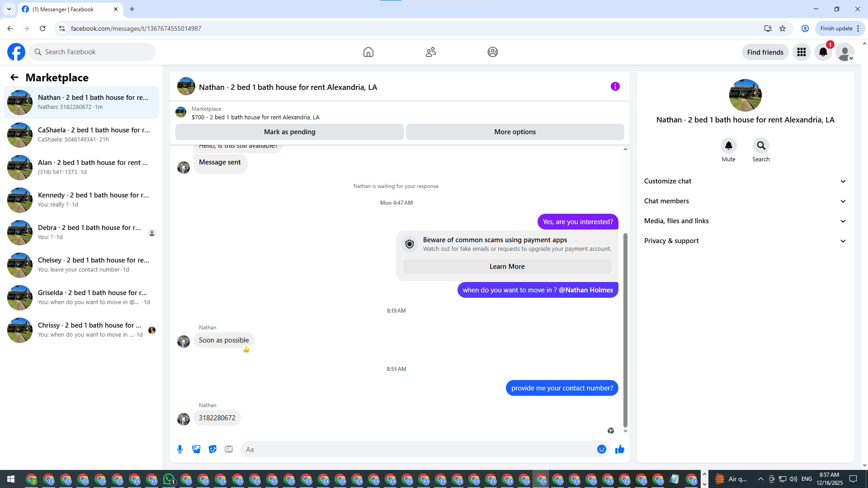Image resolution: width=868 pixels, height=488 pixels.
Task: Open the emoji picker
Action: (x=602, y=449)
